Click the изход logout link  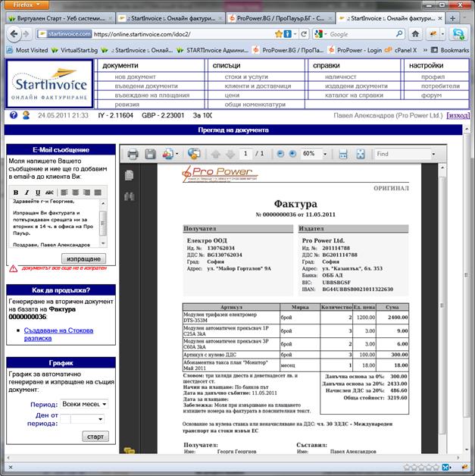[x=458, y=115]
